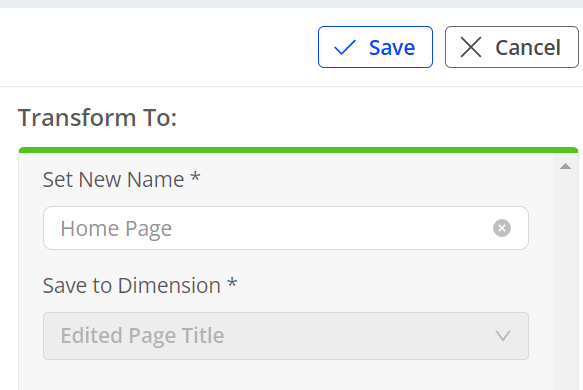
Task: Click the Save to Dimension label
Action: tap(132, 286)
